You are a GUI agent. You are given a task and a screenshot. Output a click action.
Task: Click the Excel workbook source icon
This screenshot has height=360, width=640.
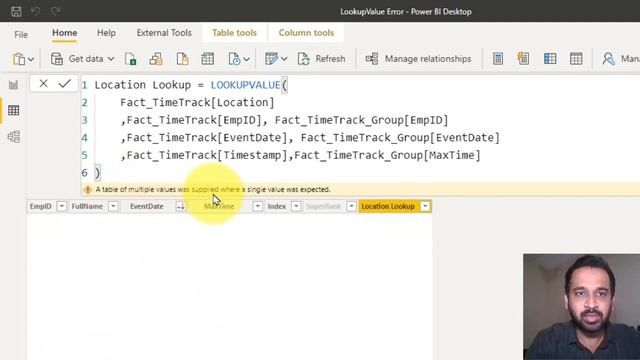point(131,59)
